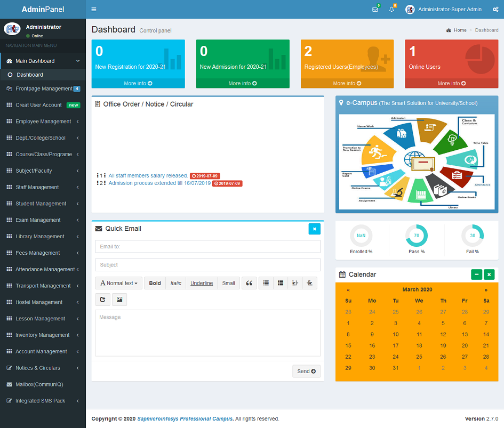Open the Normal text style dropdown
504x428 pixels.
119,283
